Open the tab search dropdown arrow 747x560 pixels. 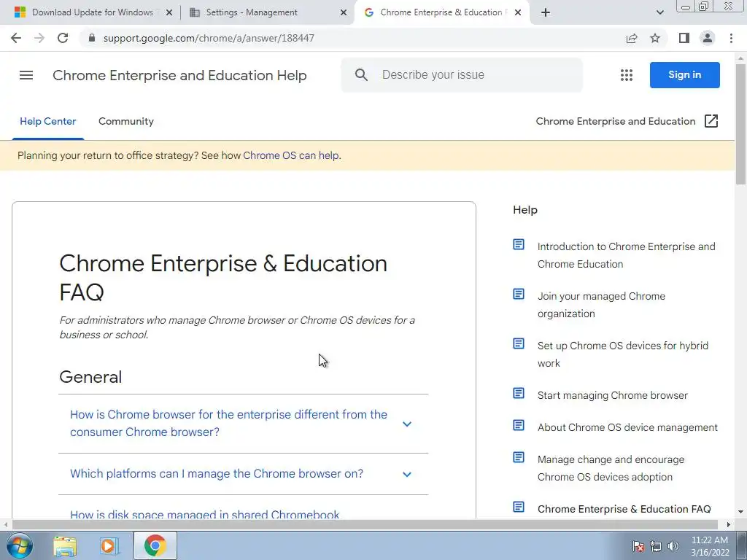[x=659, y=12]
